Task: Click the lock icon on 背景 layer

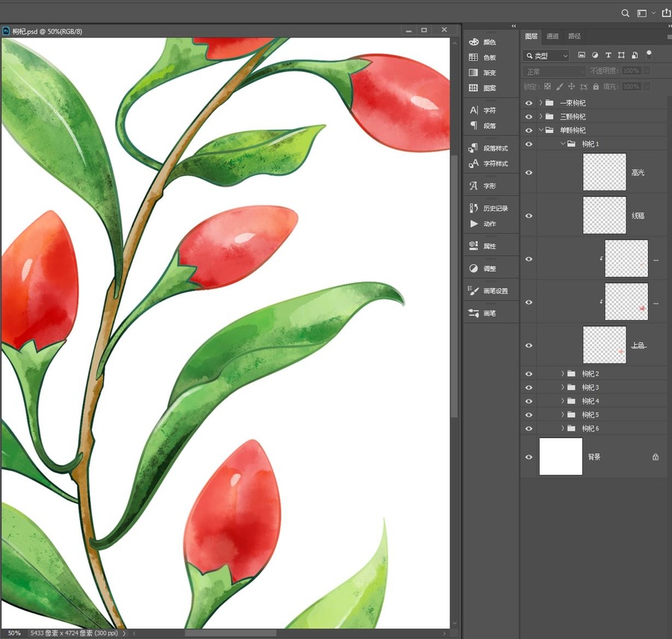Action: click(x=656, y=457)
